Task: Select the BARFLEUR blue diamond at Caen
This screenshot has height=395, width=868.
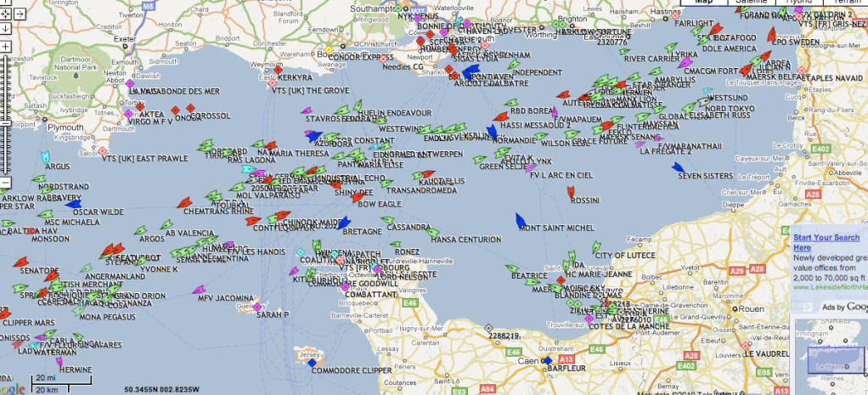Action: tap(548, 361)
